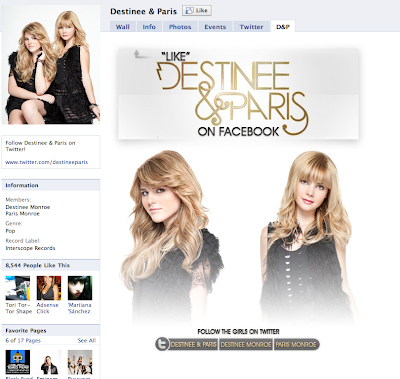The height and width of the screenshot is (379, 400).
Task: Open Tori Tor-Tor Shape's profile thumbnail
Action: click(x=18, y=288)
